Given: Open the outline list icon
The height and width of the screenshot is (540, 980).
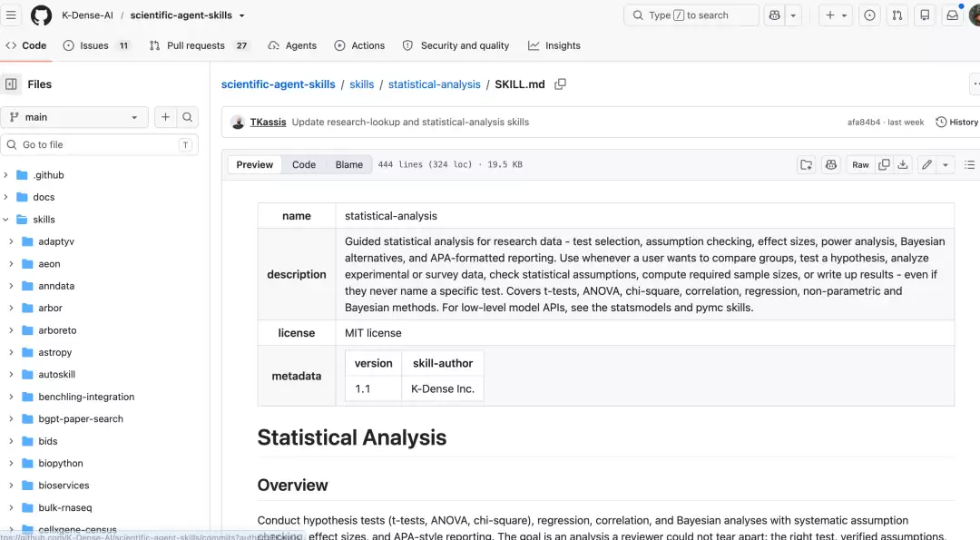Looking at the screenshot, I should click(x=969, y=164).
